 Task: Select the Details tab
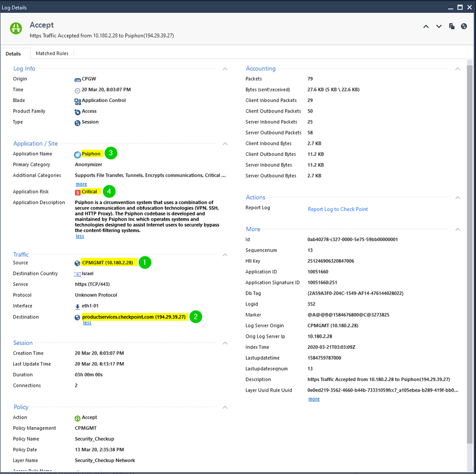(x=13, y=54)
